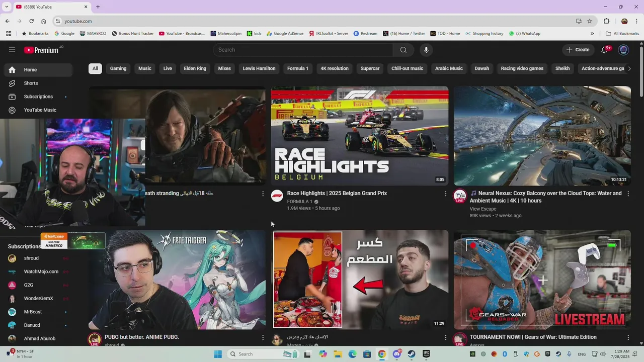Bookmark this page with star icon
This screenshot has width=644, height=362.
coord(590,21)
